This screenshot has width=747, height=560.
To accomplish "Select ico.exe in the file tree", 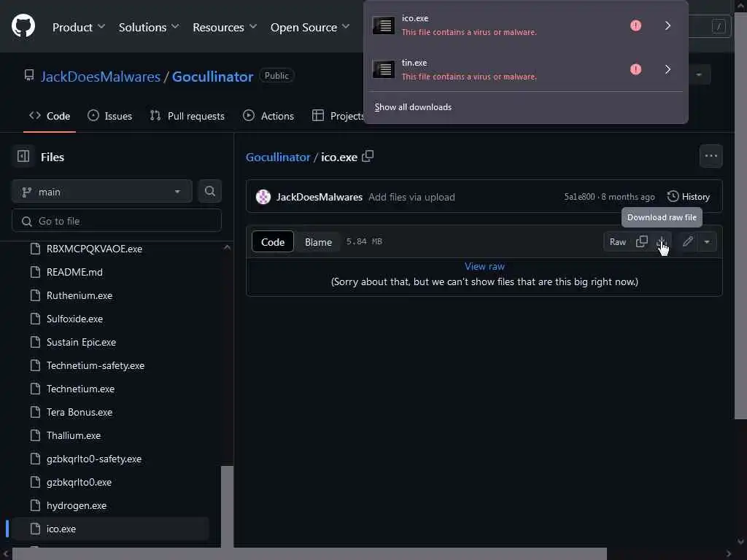I will pos(110,529).
